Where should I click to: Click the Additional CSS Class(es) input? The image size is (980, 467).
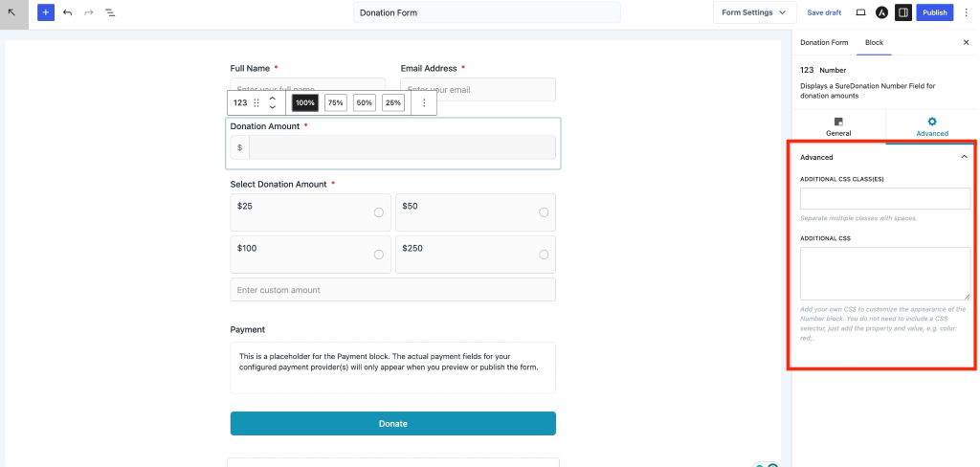point(885,199)
